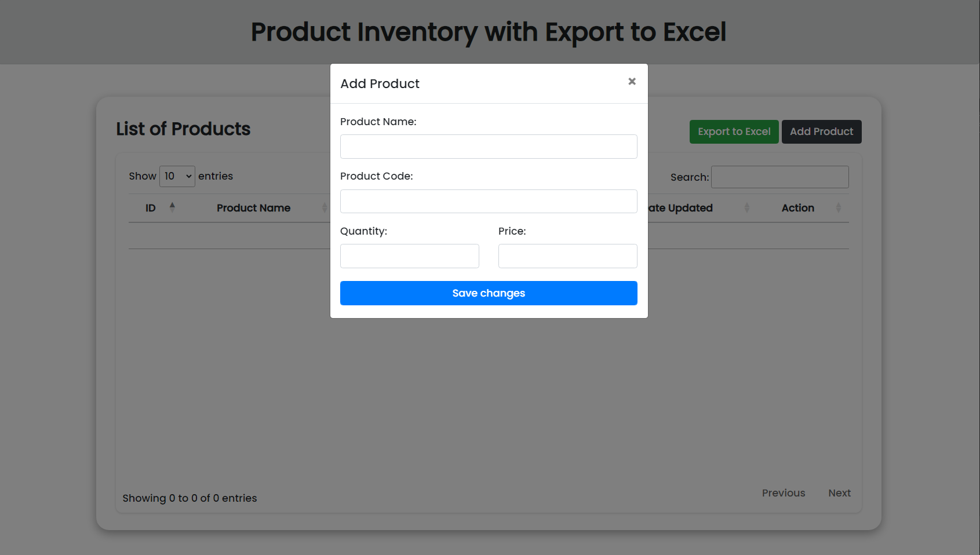Click the Date Updated column header
This screenshot has height=555, width=980.
[x=680, y=208]
